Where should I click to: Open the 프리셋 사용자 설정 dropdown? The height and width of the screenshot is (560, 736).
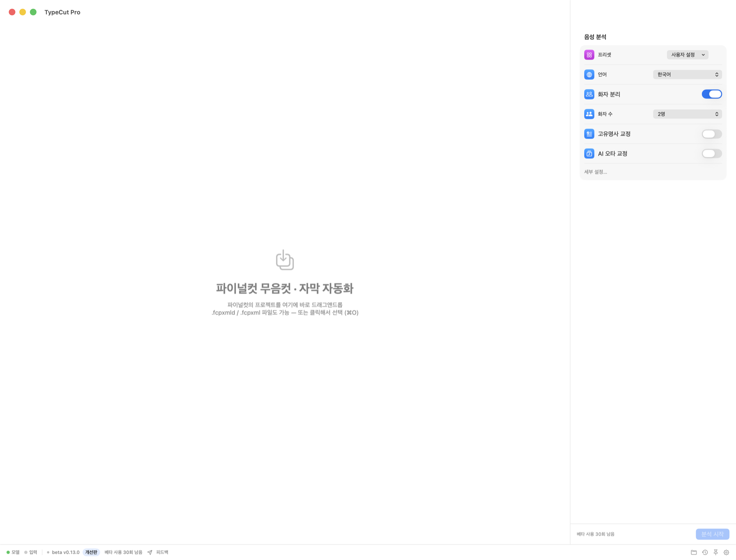coord(687,55)
